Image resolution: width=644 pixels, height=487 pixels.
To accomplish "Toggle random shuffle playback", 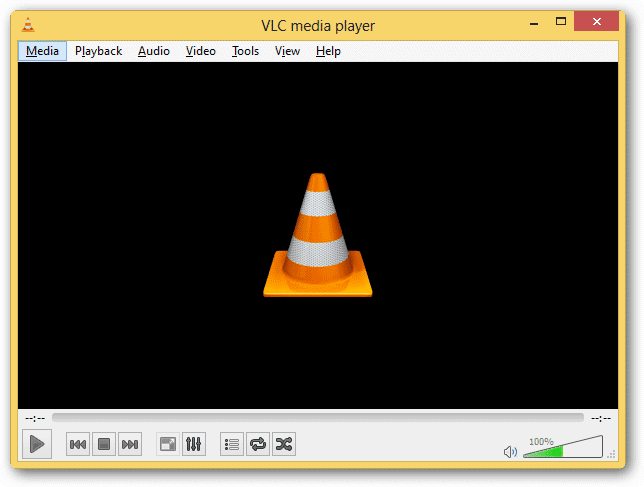I will pyautogui.click(x=284, y=444).
